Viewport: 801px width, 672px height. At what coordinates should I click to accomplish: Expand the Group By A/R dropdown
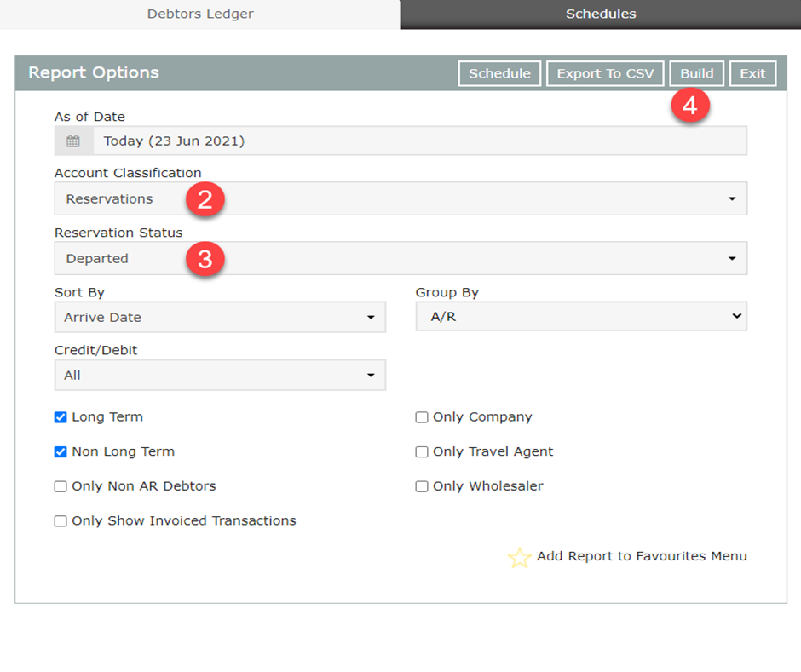tap(581, 317)
